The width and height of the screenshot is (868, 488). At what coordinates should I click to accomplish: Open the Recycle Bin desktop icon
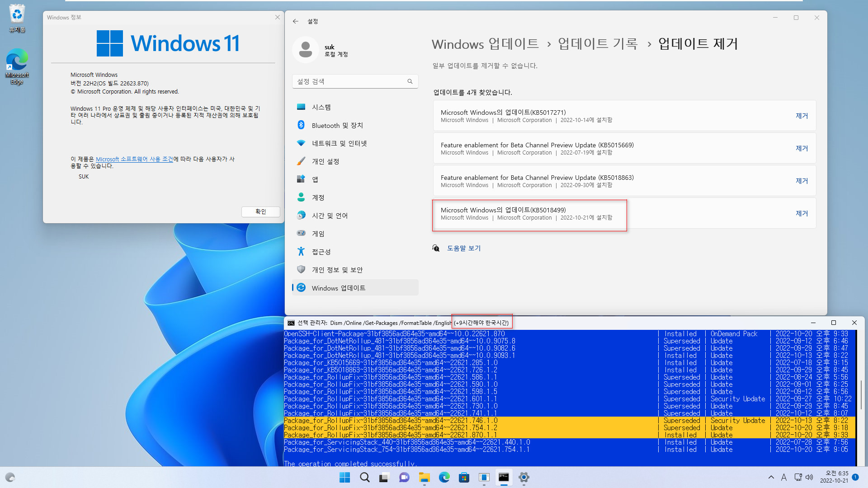click(17, 18)
